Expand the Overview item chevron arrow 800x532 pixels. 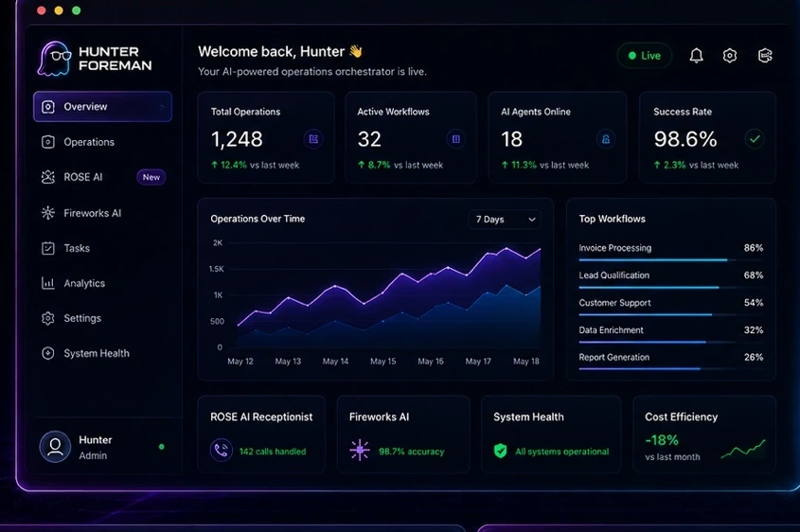163,107
